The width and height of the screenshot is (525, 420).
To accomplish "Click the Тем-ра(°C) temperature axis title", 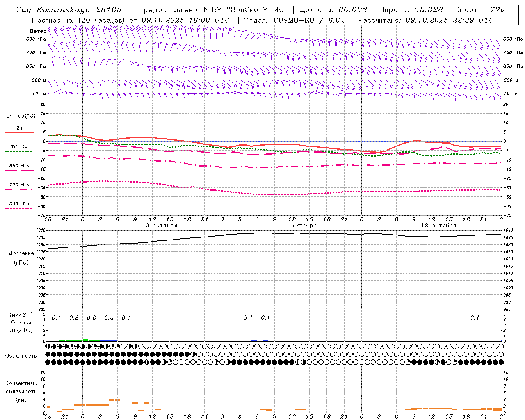I will (x=19, y=116).
